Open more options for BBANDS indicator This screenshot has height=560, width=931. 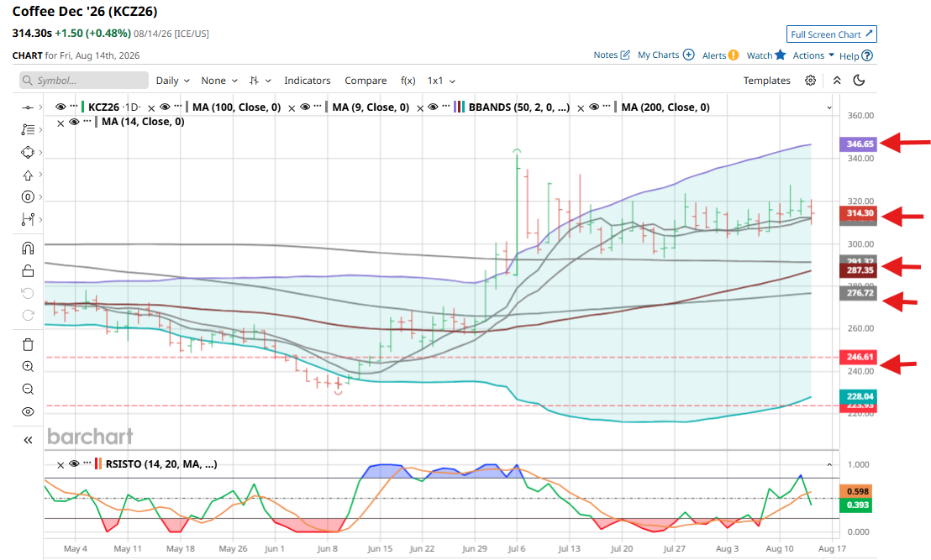click(446, 106)
